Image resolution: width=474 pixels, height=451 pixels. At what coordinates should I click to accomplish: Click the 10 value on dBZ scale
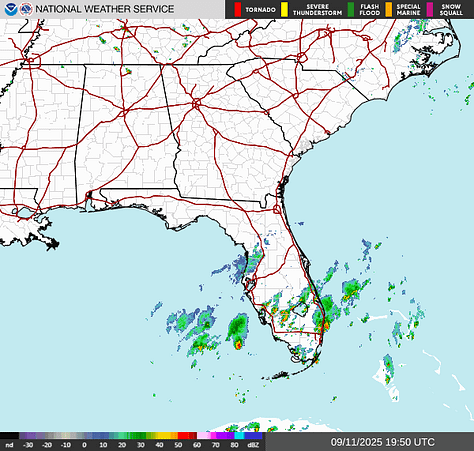[x=103, y=445]
